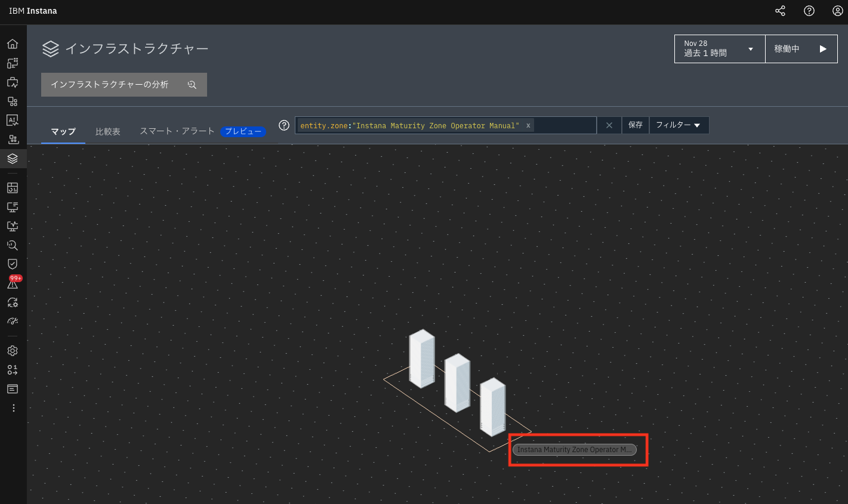Open Platforms squares icon in sidebar

(x=13, y=101)
